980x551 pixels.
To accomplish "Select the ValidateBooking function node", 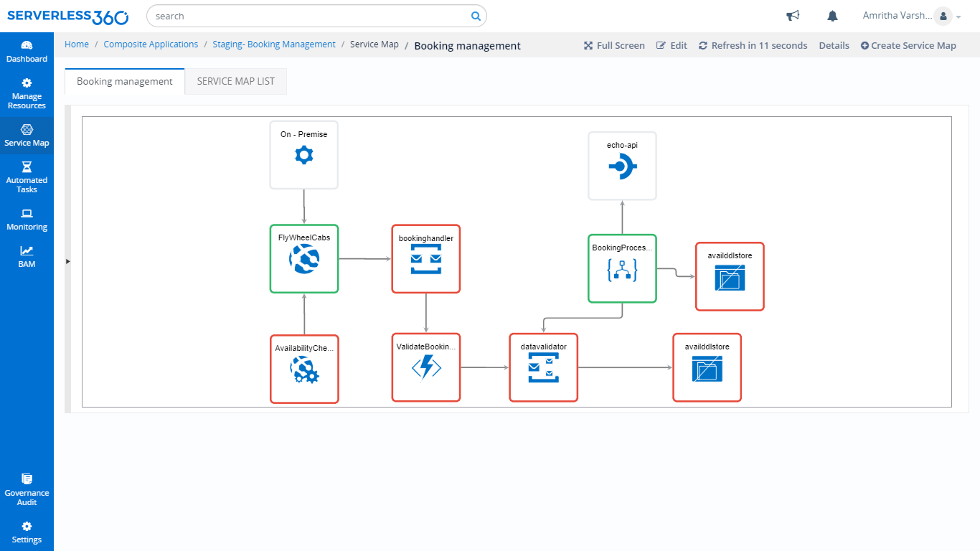I will pos(426,367).
